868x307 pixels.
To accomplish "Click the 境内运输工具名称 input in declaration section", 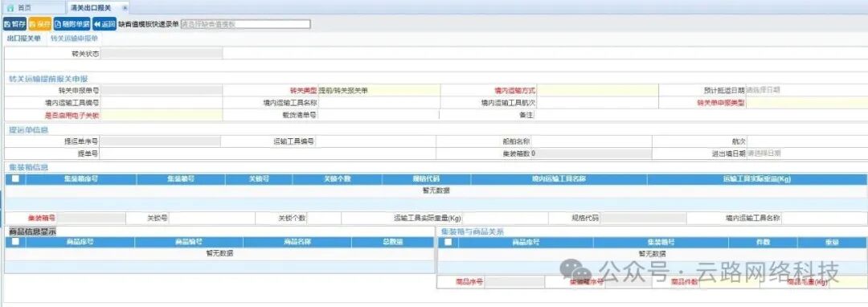I will click(x=379, y=102).
